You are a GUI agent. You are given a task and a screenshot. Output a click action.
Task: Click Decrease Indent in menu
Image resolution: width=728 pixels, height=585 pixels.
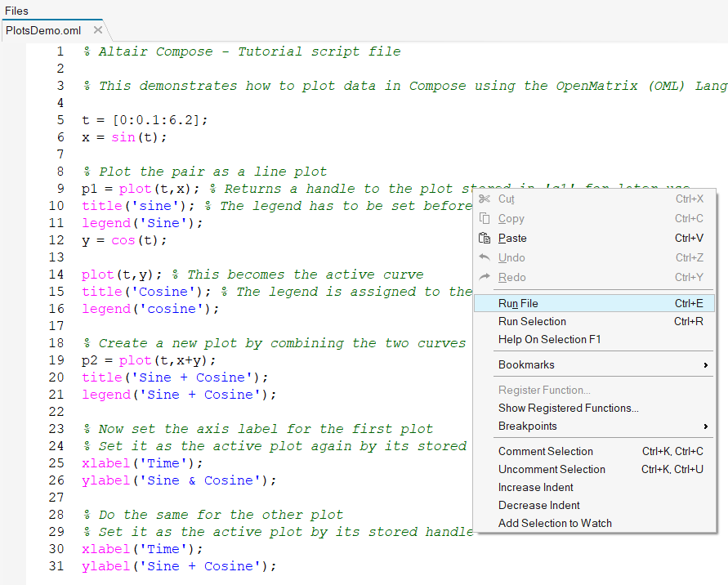539,505
